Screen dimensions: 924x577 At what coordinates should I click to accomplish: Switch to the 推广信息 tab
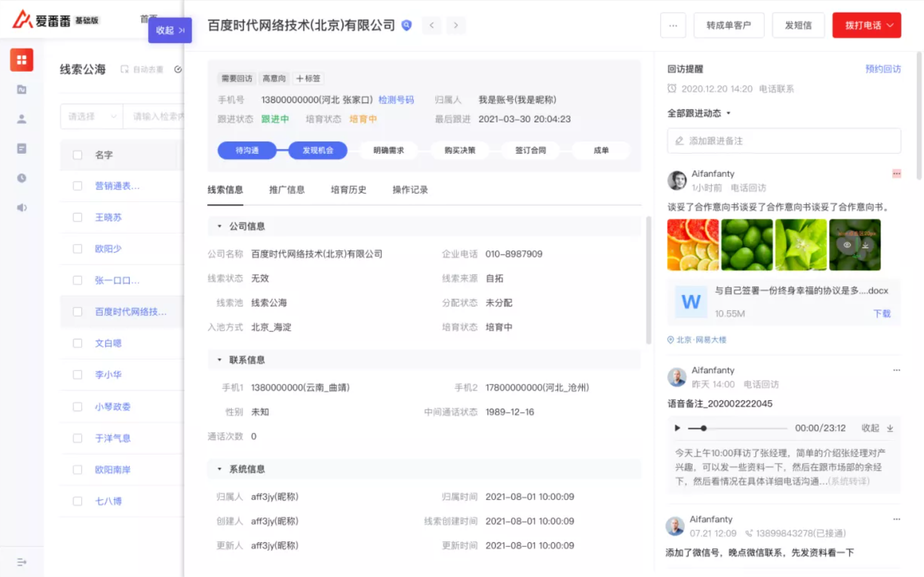click(x=287, y=190)
